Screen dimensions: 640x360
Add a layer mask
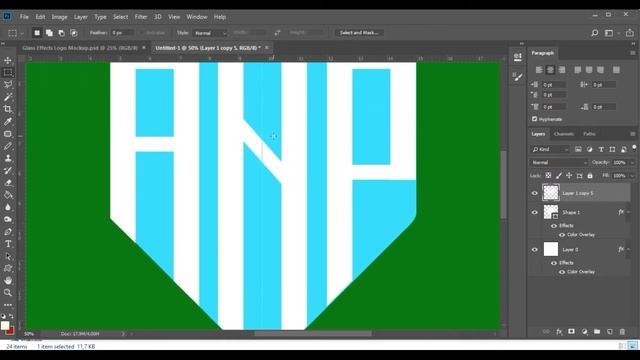coord(571,332)
